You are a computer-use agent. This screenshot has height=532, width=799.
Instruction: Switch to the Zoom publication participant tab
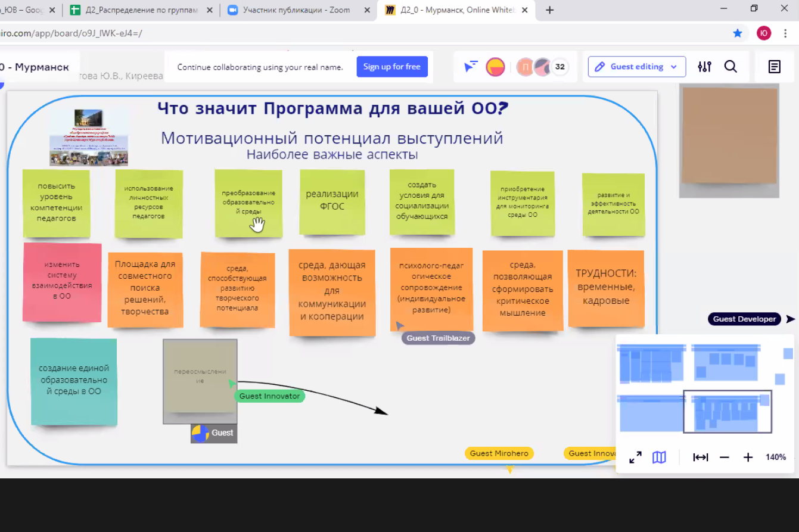tap(296, 10)
